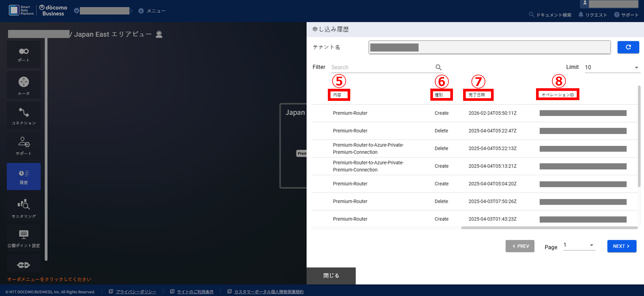Open the ポート (Port) sidebar icon
Viewport: 644px width, 296px height.
click(x=24, y=54)
